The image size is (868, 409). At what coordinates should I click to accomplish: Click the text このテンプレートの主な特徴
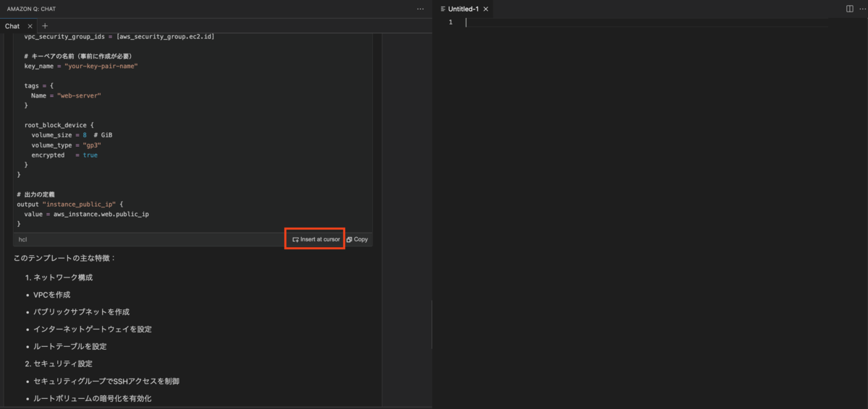pos(64,258)
